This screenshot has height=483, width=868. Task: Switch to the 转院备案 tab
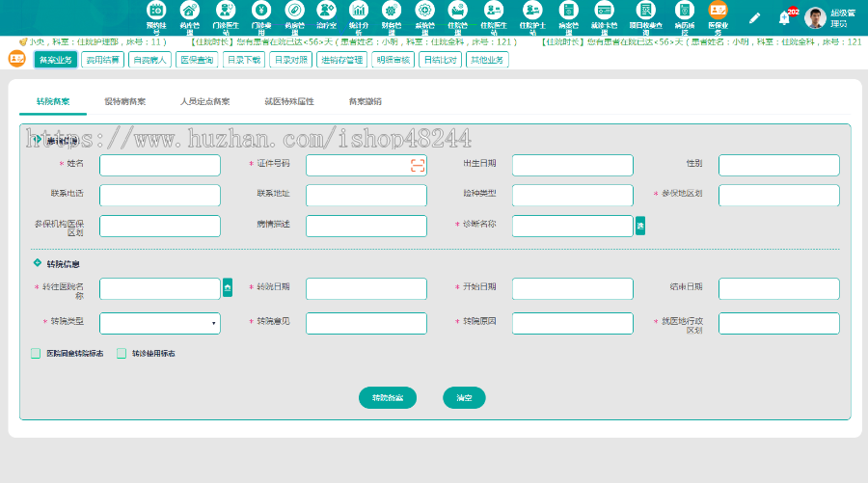click(x=53, y=101)
